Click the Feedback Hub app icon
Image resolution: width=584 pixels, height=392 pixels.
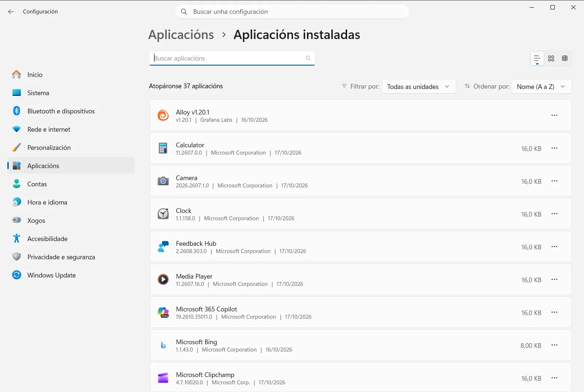(x=163, y=247)
